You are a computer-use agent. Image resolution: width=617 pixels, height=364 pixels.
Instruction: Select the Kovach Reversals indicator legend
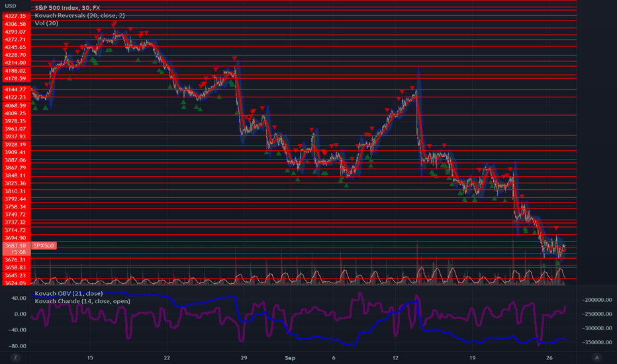[x=80, y=15]
